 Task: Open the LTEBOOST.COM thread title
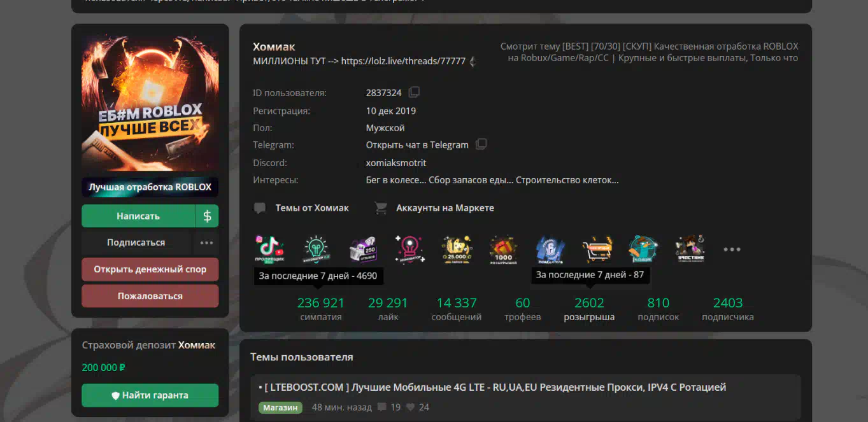click(x=492, y=387)
